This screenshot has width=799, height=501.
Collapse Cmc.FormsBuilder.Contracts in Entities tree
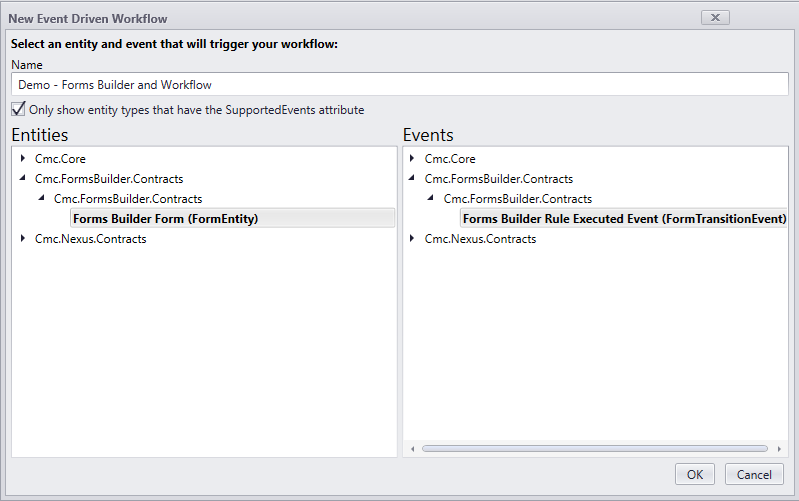tap(23, 179)
